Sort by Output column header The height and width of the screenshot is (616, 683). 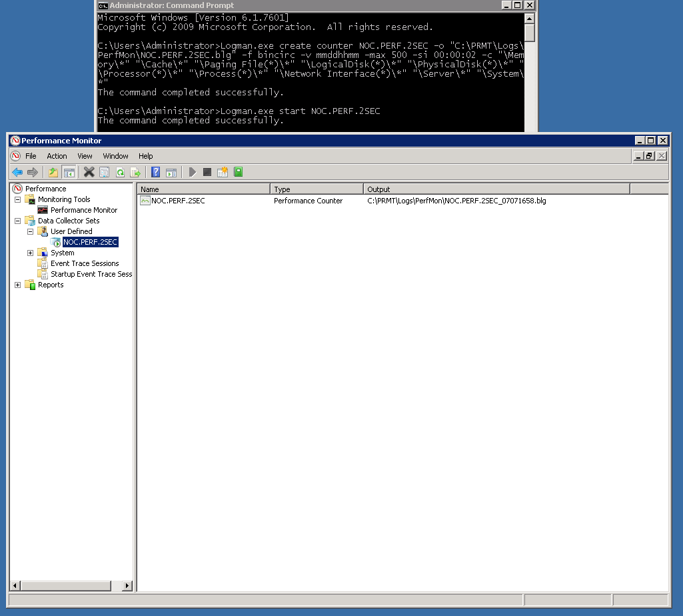pyautogui.click(x=496, y=189)
